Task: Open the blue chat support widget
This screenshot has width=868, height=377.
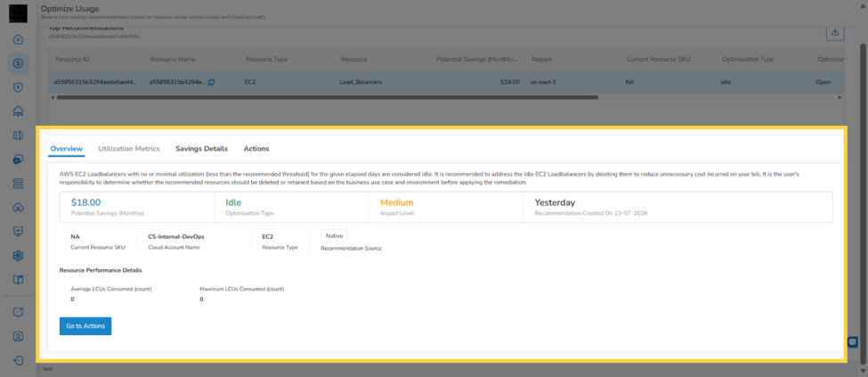Action: tap(853, 342)
